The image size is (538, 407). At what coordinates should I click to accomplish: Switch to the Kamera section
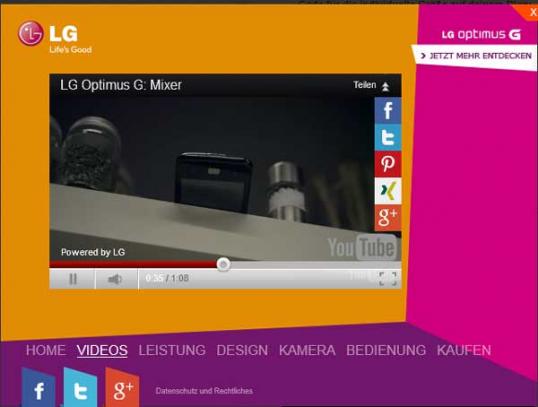(x=307, y=350)
